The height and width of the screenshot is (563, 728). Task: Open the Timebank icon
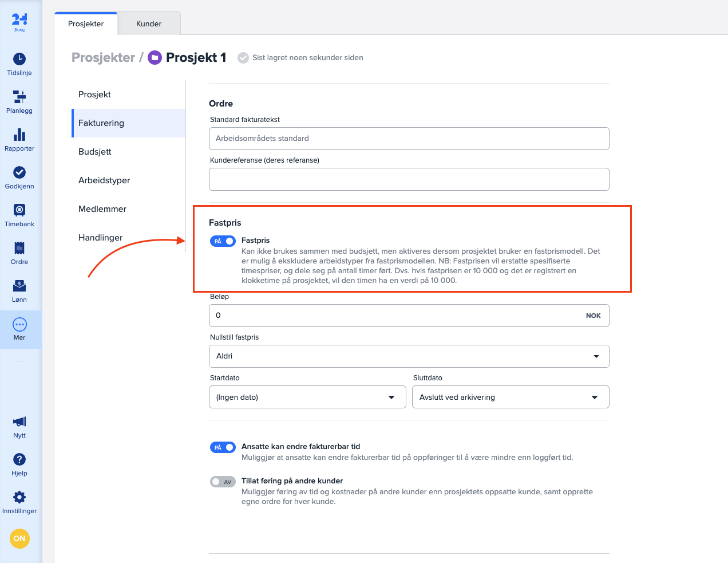coord(19,210)
